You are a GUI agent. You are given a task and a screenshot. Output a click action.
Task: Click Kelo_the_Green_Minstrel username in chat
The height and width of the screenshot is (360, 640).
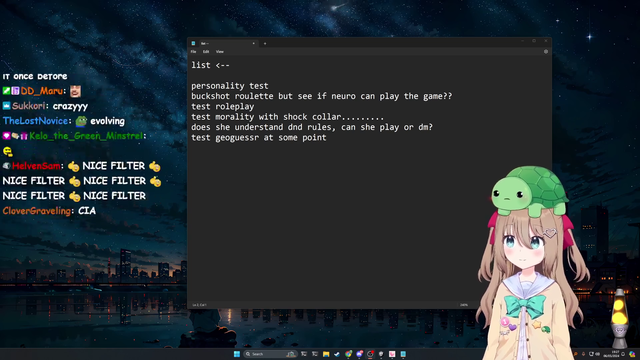86,136
